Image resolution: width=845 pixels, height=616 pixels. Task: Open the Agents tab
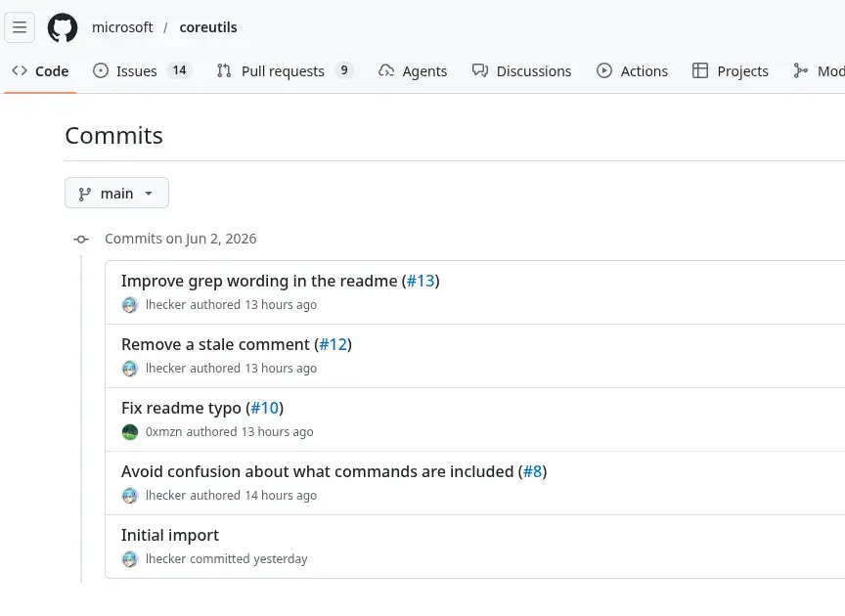coord(413,71)
